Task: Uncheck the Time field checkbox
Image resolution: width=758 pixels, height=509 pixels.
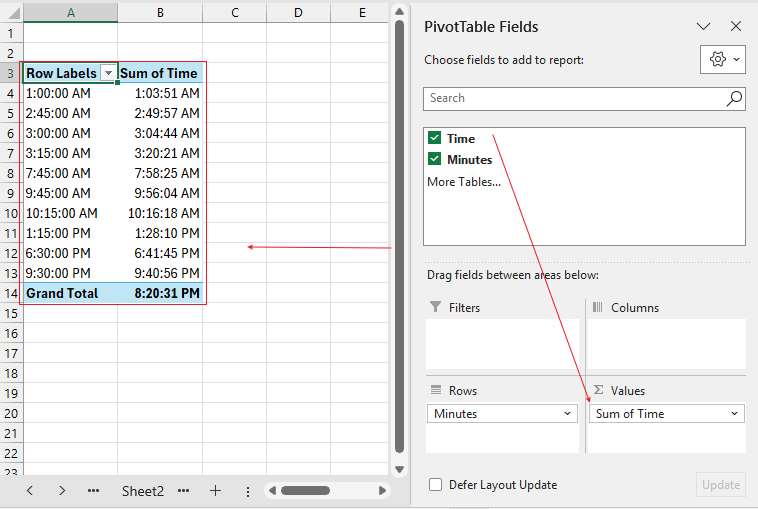Action: point(434,139)
